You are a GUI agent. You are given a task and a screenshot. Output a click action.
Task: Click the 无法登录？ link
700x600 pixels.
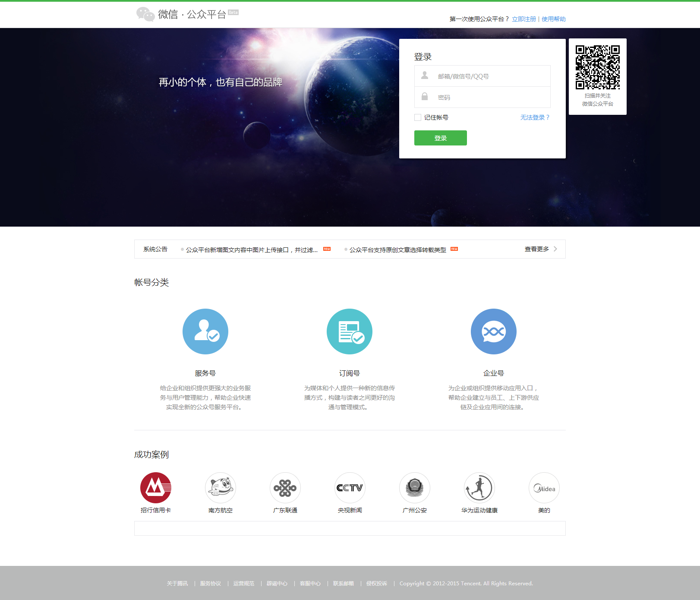click(x=535, y=117)
